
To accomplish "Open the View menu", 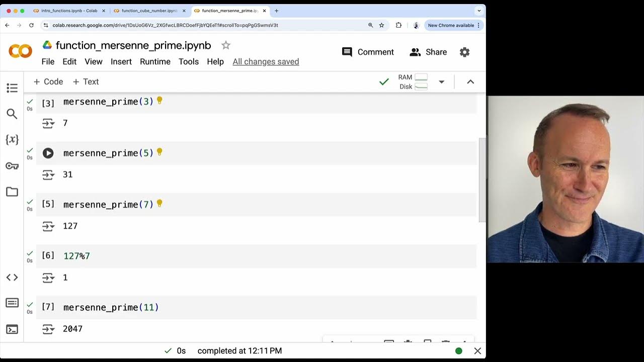I will 94,62.
